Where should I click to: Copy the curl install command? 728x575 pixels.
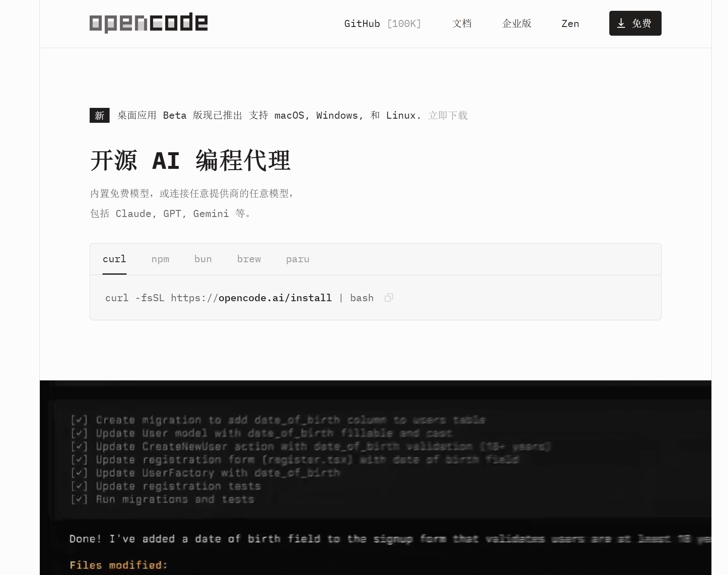[388, 298]
